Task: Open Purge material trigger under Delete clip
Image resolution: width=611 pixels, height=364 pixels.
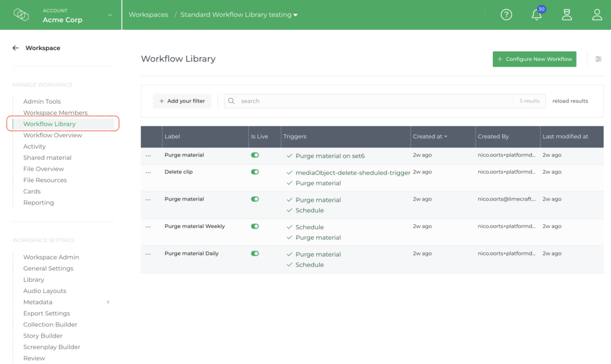Action: click(x=318, y=183)
